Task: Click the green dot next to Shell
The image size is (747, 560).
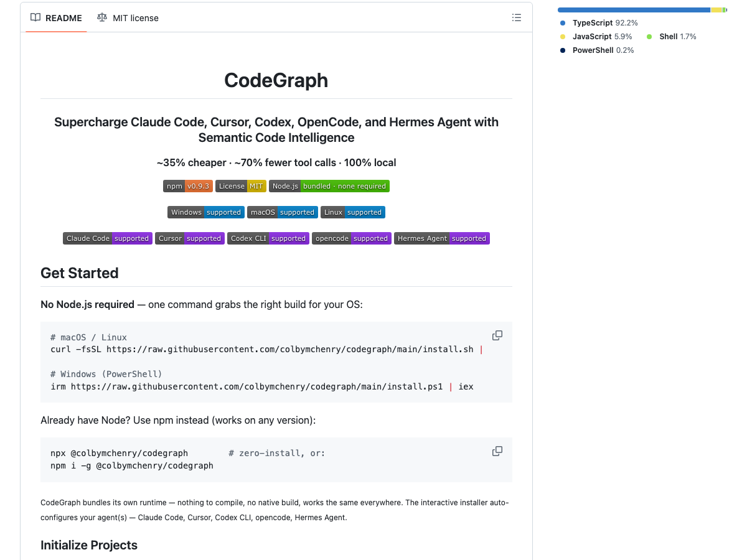Action: [x=650, y=37]
